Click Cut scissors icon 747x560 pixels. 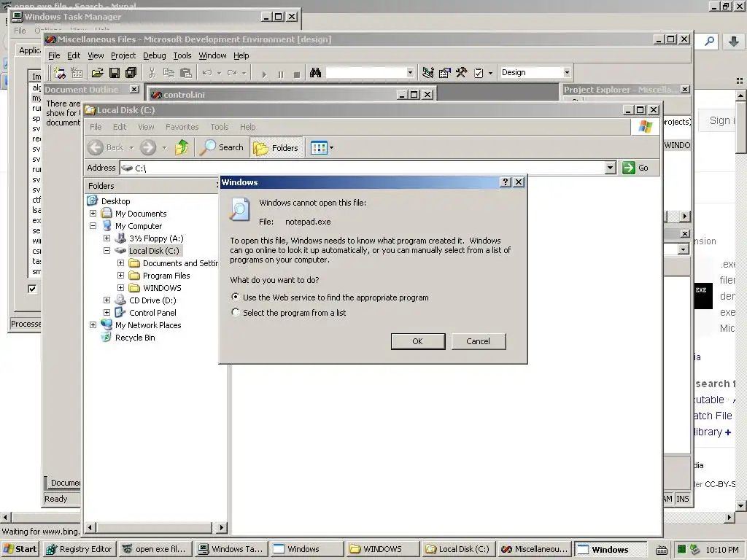click(x=152, y=73)
